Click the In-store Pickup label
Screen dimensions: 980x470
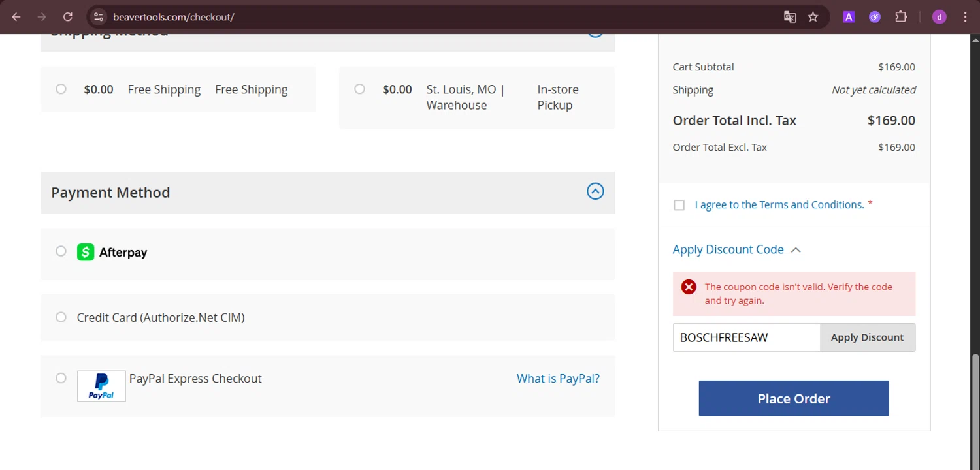click(x=558, y=97)
